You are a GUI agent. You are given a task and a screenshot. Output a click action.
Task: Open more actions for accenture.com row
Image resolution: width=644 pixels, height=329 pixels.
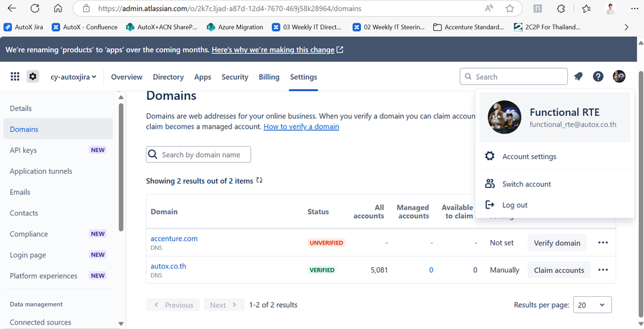click(x=603, y=243)
